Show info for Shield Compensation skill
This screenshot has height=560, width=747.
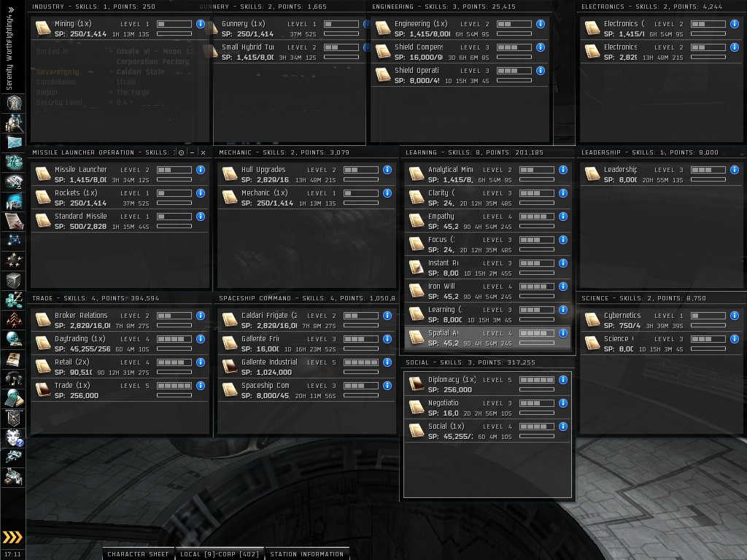541,47
